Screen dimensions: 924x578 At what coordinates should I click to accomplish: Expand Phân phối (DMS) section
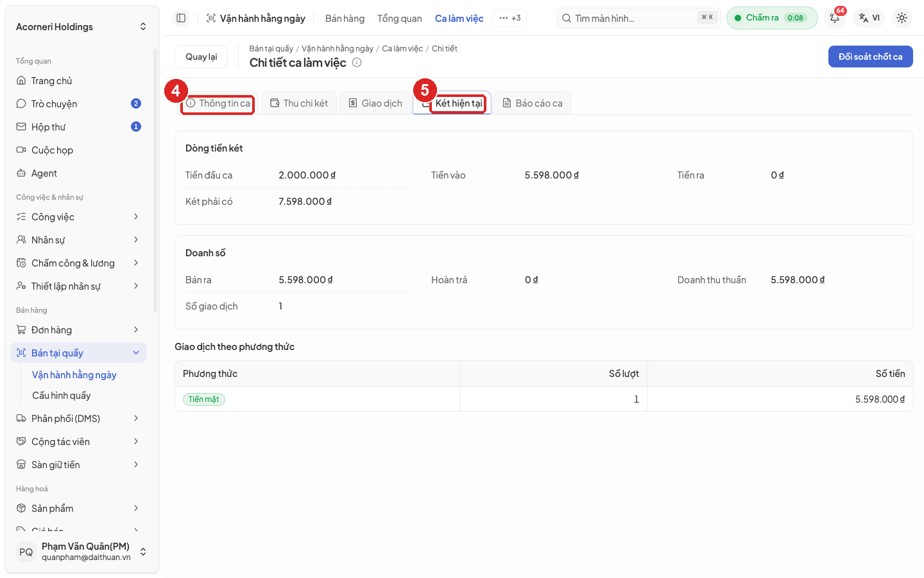click(78, 419)
